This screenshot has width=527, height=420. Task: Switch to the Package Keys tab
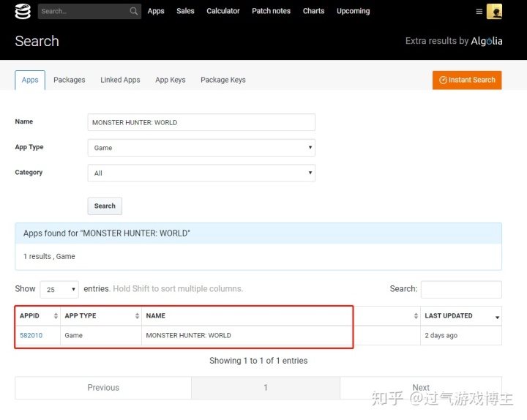click(x=223, y=80)
